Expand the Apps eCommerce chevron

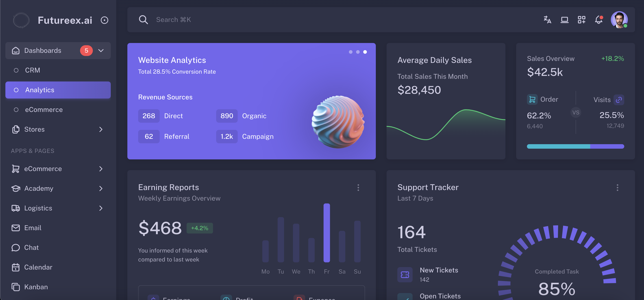click(x=101, y=169)
